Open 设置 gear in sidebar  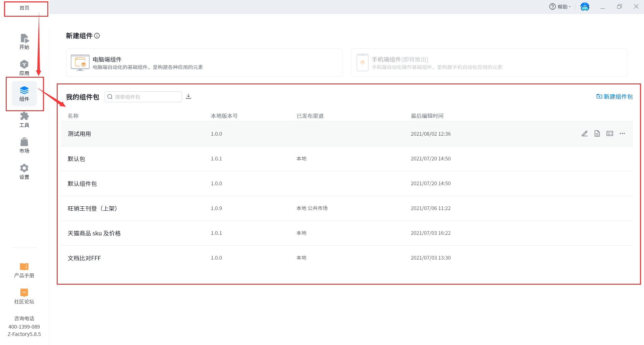click(24, 171)
